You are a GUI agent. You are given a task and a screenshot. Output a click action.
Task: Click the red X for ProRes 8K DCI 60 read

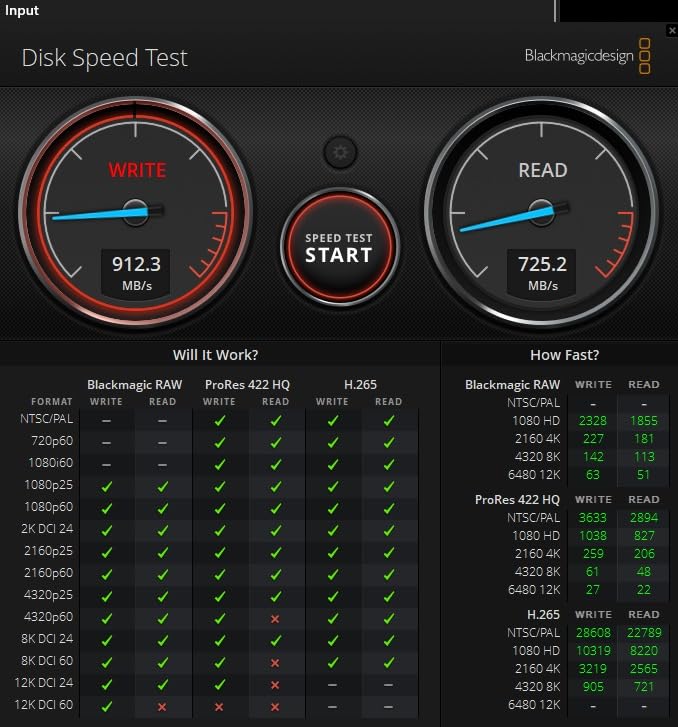pyautogui.click(x=275, y=663)
